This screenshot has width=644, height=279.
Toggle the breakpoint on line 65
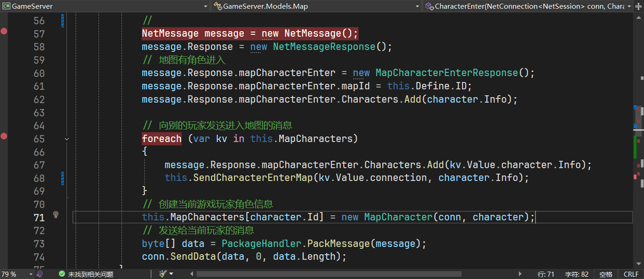coord(4,136)
